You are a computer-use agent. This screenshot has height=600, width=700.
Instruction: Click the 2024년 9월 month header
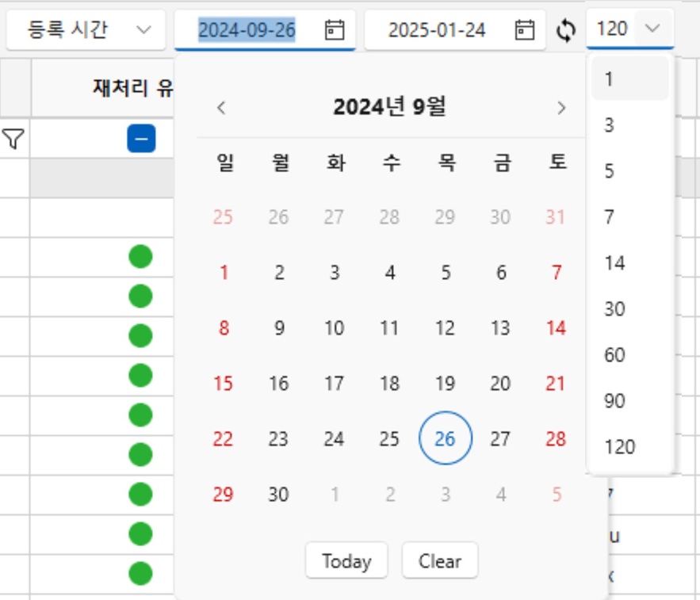tap(389, 108)
